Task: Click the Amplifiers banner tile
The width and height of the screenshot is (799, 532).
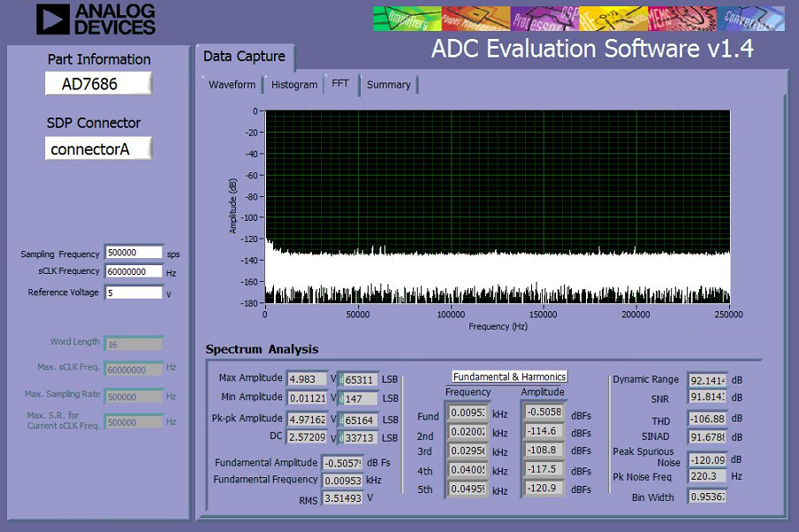Action: pyautogui.click(x=407, y=19)
